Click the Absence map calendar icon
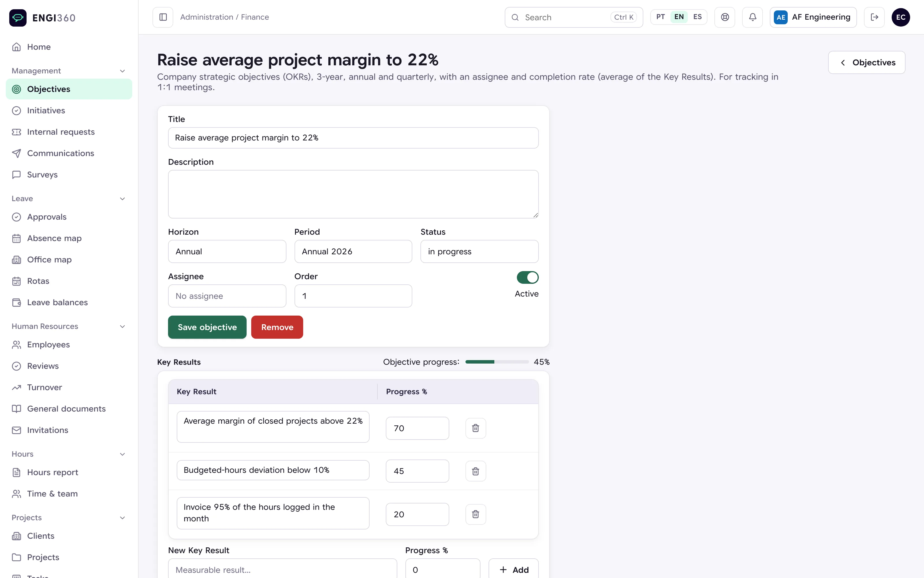Image resolution: width=924 pixels, height=578 pixels. pyautogui.click(x=16, y=238)
